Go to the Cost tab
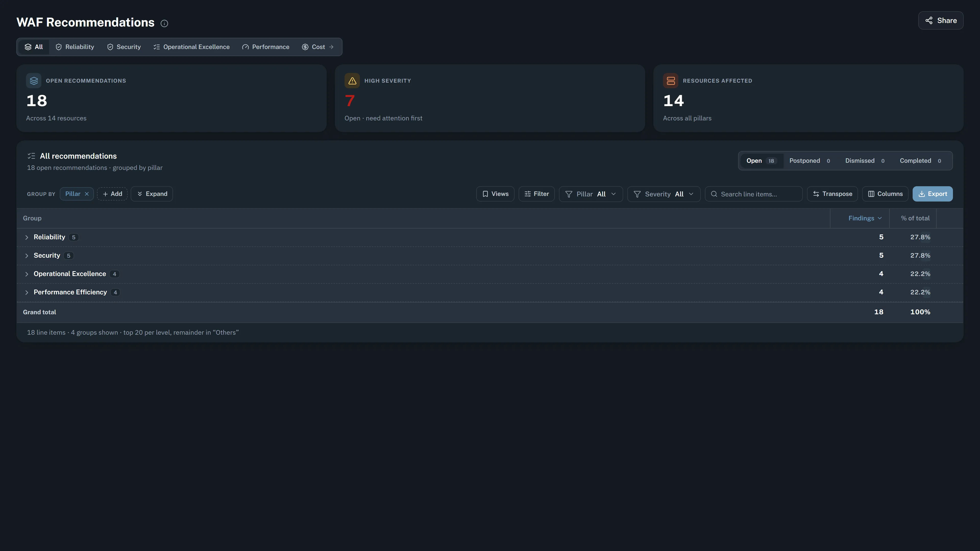 tap(318, 47)
